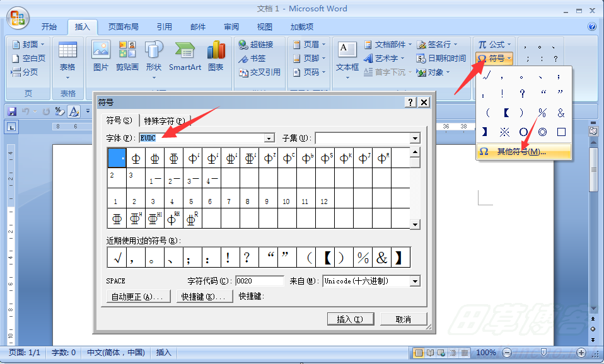604x364 pixels.
Task: Click the 取消 button
Action: pos(404,319)
